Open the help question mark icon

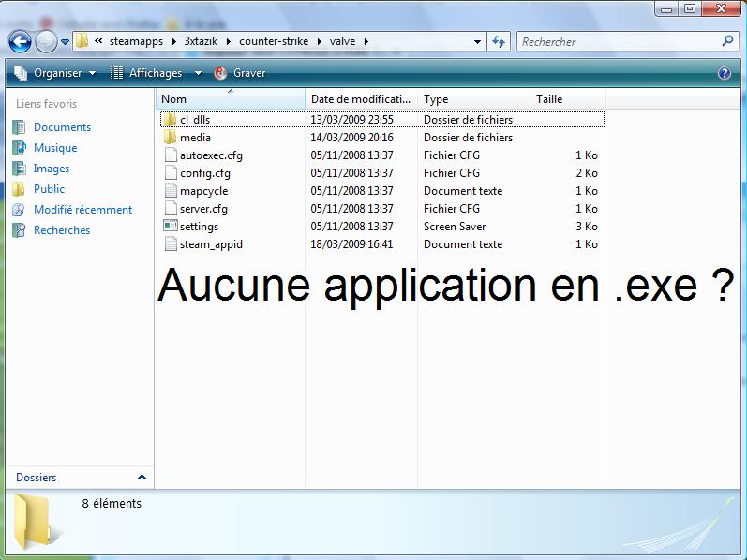coord(724,73)
